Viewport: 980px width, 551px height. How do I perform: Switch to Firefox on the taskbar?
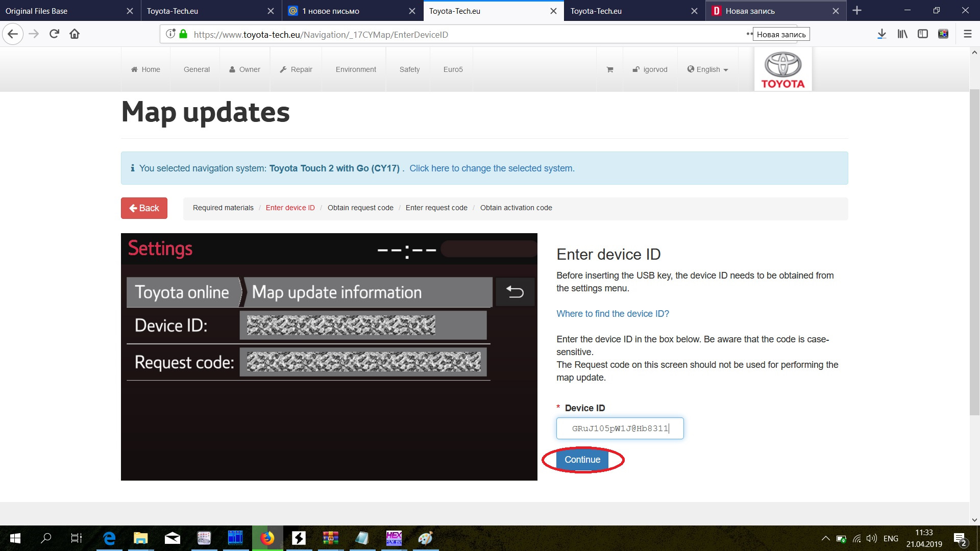coord(267,538)
